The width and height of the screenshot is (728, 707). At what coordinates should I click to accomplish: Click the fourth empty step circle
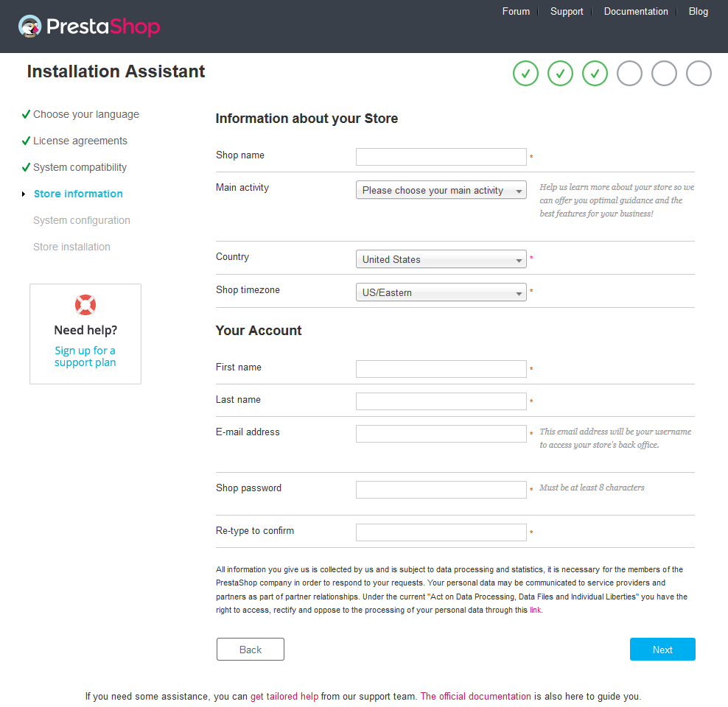click(629, 74)
